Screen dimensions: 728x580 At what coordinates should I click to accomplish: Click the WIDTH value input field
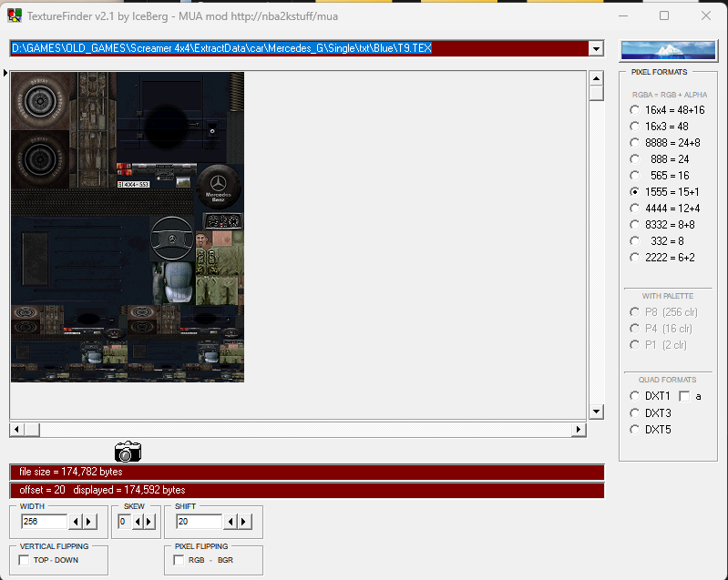(x=44, y=522)
